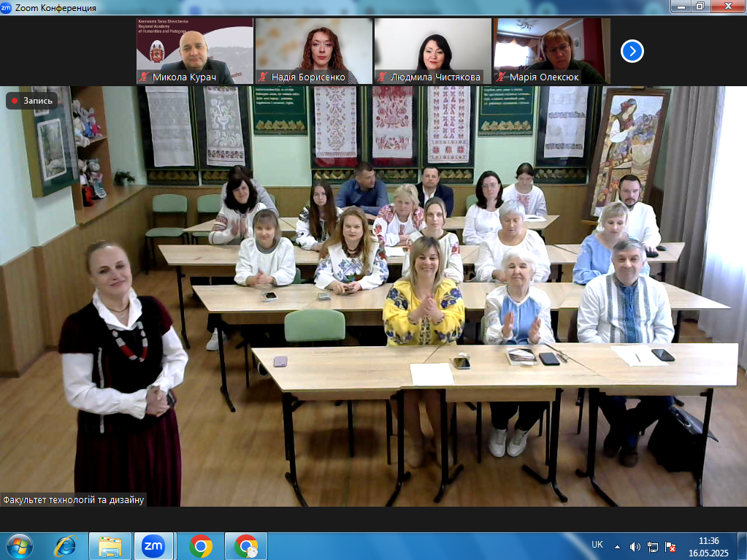The width and height of the screenshot is (747, 560).
Task: Open the UK input language selector
Action: click(597, 545)
